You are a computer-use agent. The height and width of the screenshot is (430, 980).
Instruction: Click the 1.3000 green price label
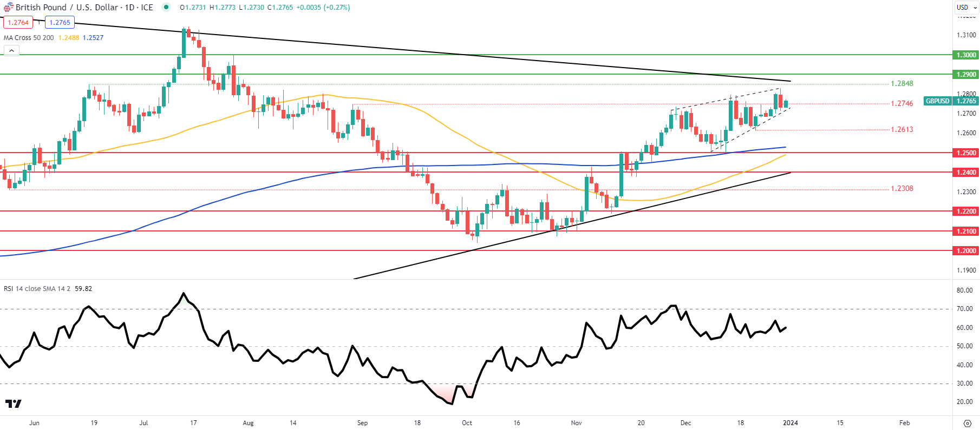coord(966,55)
